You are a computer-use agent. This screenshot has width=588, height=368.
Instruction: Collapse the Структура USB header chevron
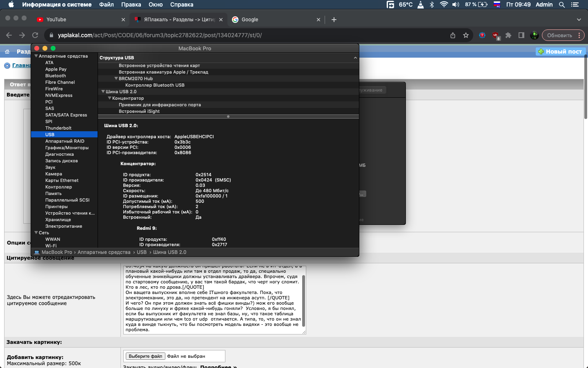355,58
